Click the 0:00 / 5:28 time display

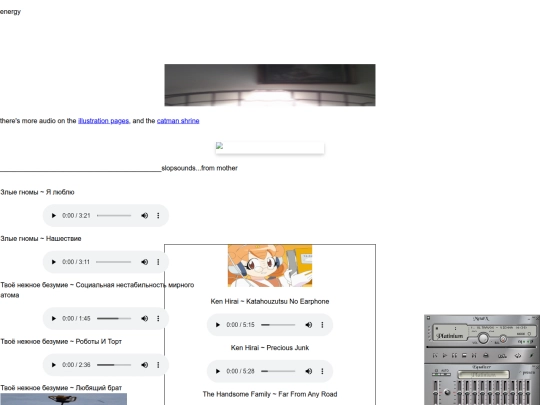tap(240, 371)
